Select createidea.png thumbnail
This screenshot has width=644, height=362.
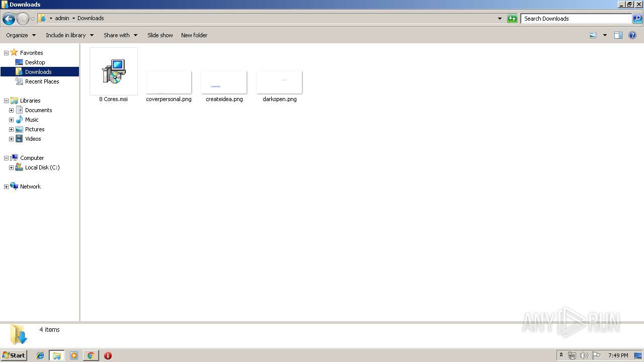pos(224,82)
